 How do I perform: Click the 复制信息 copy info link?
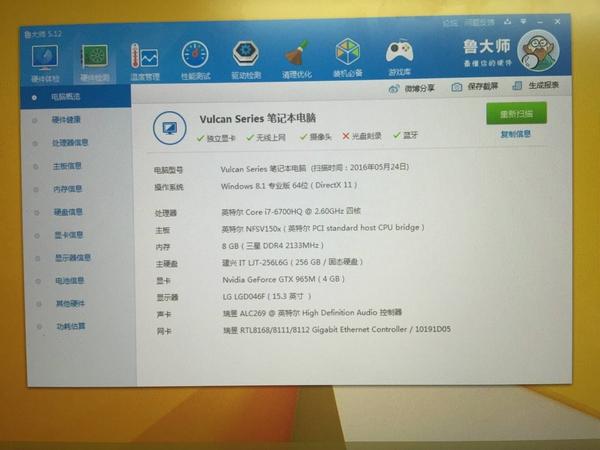[515, 134]
